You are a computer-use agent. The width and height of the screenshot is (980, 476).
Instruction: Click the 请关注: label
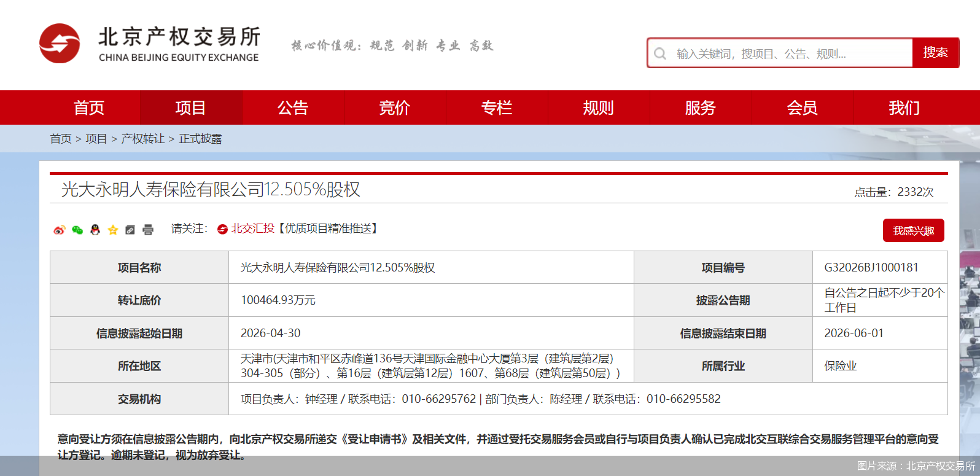point(190,228)
